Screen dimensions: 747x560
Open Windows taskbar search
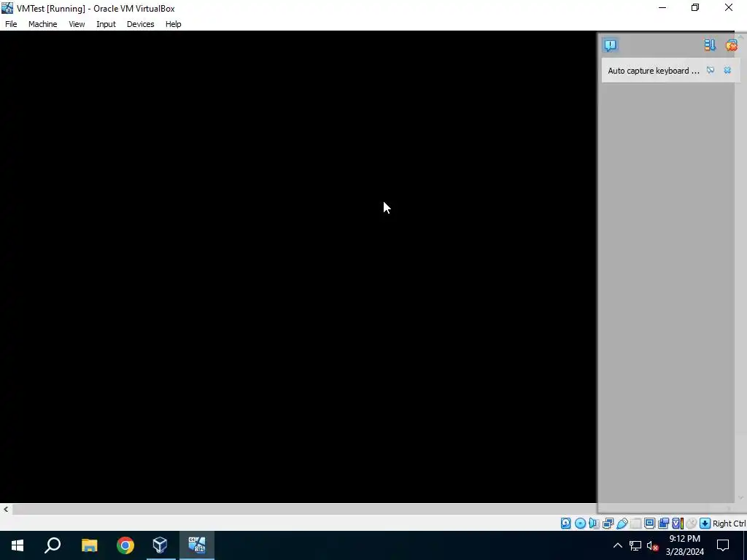coord(53,545)
